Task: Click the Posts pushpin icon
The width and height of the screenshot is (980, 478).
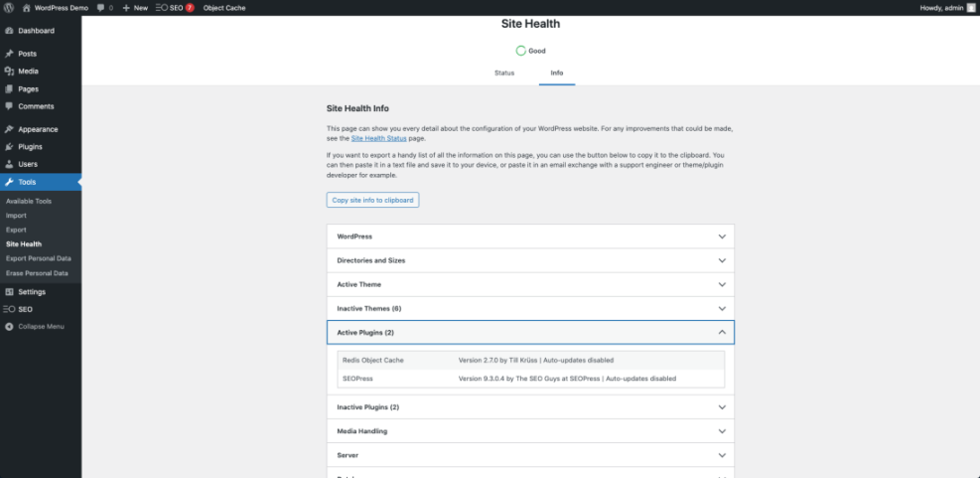Action: pos(9,54)
